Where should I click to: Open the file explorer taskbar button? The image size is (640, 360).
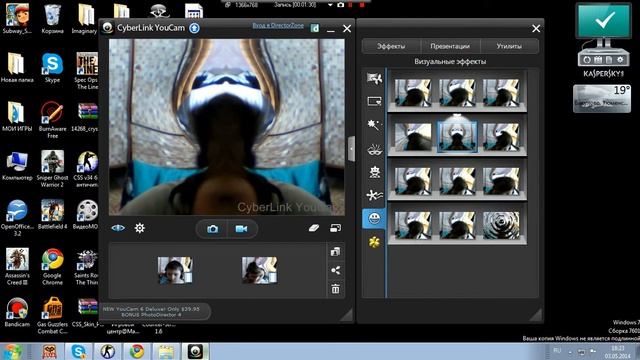(166, 351)
